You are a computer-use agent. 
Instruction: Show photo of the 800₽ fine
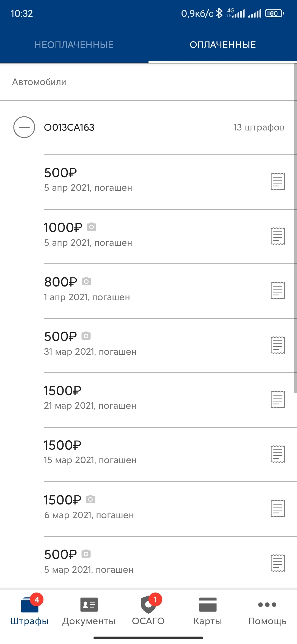point(86,281)
